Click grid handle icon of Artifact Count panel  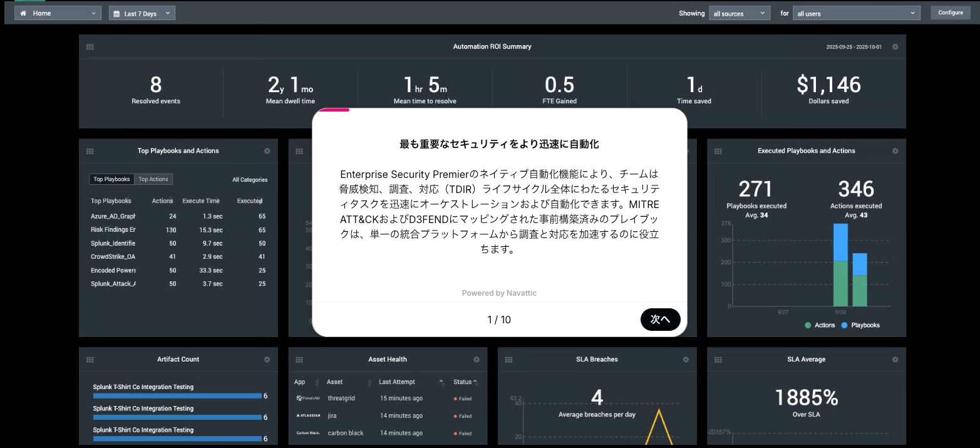[90, 360]
